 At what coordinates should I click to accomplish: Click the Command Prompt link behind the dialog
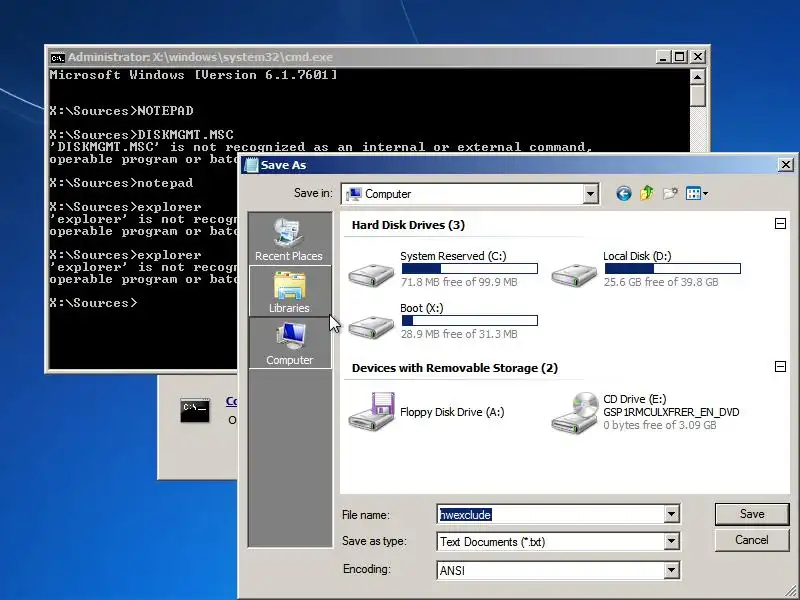[231, 402]
